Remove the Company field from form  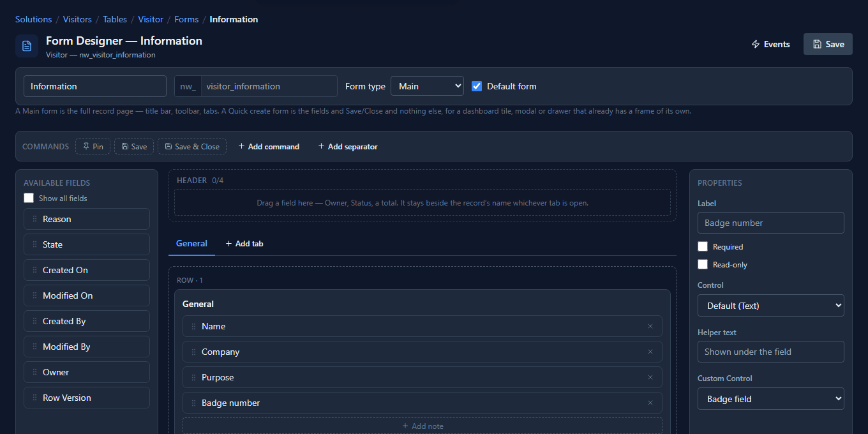(x=650, y=352)
